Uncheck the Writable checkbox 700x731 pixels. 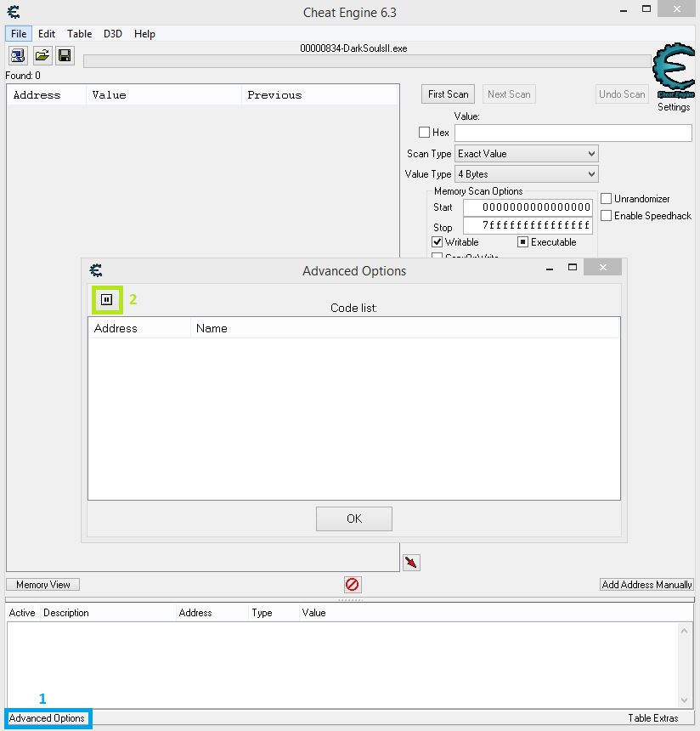coord(437,242)
